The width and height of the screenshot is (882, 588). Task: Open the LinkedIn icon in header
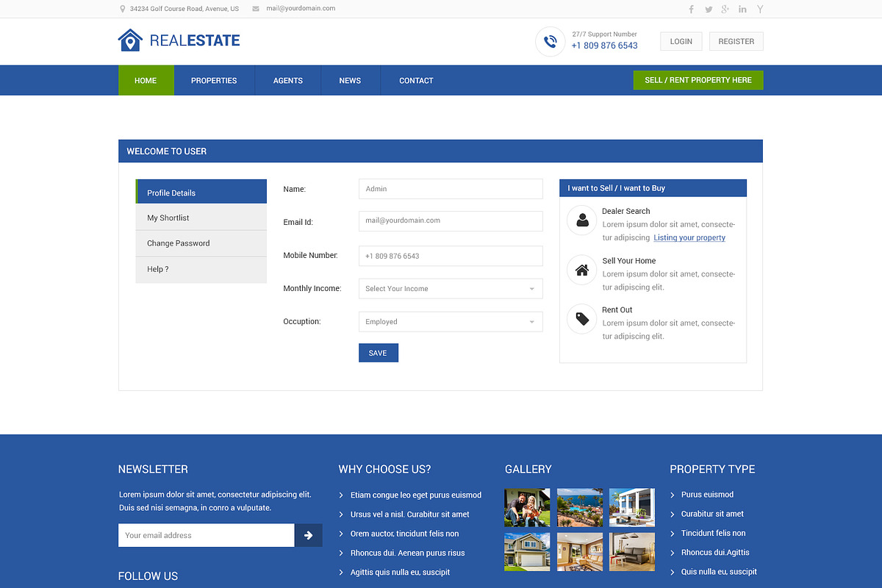coord(743,9)
